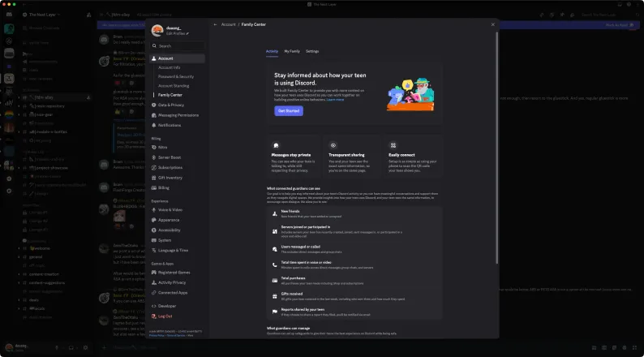Viewport: 644px width, 357px height.
Task: Click the Reports shared flag icon
Action: point(275,312)
